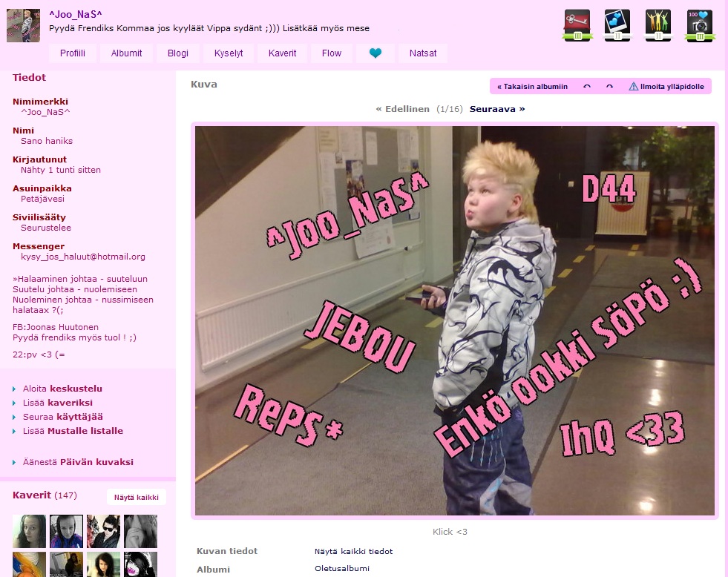Image resolution: width=728 pixels, height=577 pixels.
Task: Open the photo hearts badge icon
Action: point(617,25)
